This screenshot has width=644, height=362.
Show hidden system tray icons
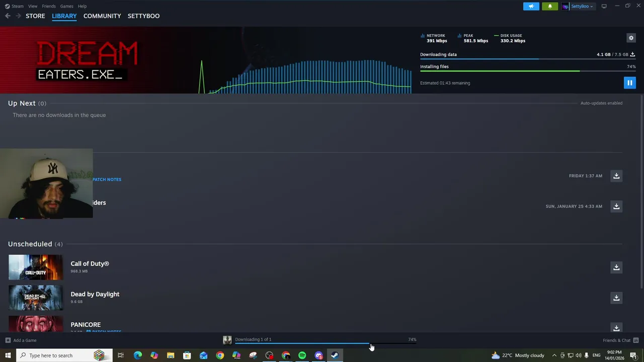click(x=554, y=355)
